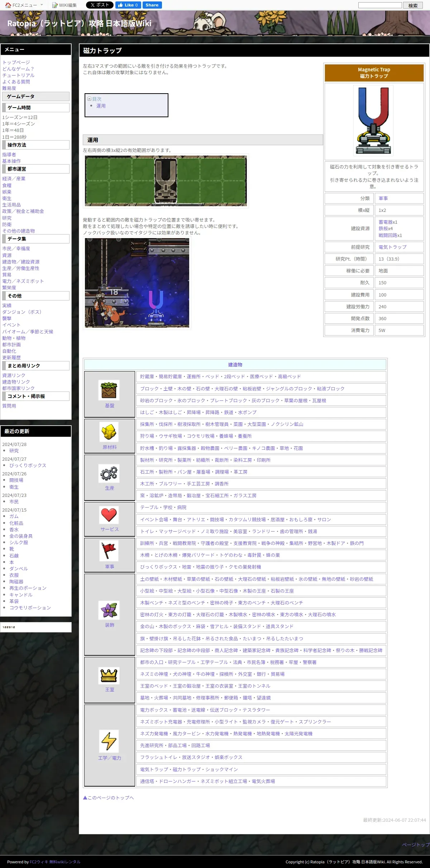Image resolution: width=430 pixels, height=868 pixels.
Task: Open FC2ウィキ 無料wikiレンタル footer link
Action: (x=55, y=862)
